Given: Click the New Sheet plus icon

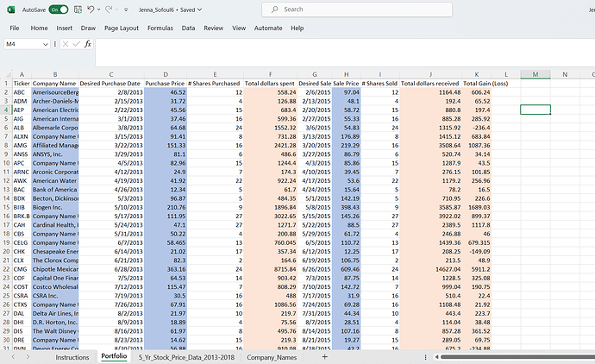Looking at the screenshot, I should point(324,357).
